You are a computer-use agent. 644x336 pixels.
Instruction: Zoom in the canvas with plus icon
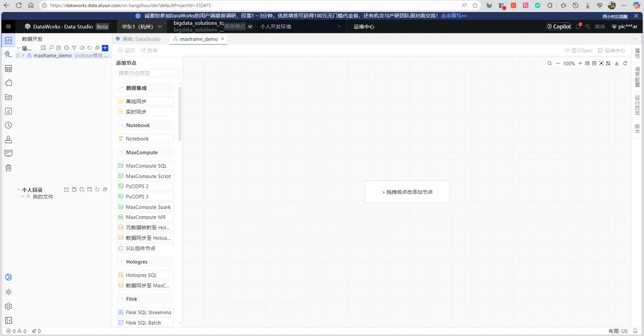tap(580, 63)
